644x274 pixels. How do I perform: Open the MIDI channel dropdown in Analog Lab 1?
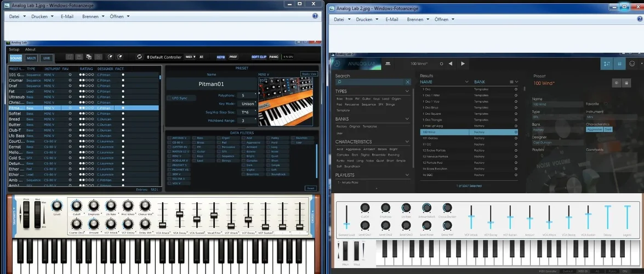tap(190, 56)
